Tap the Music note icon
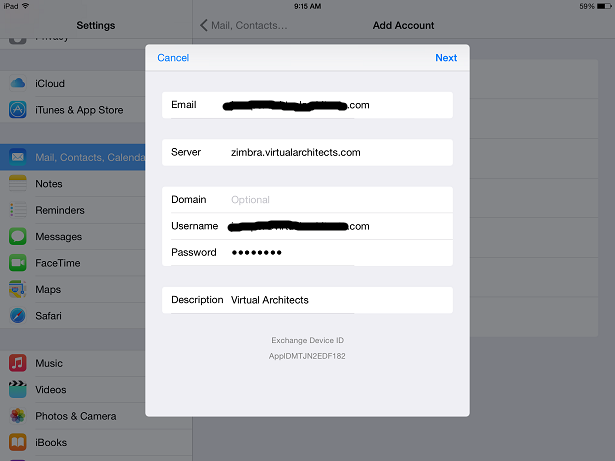The width and height of the screenshot is (615, 461). coord(18,363)
